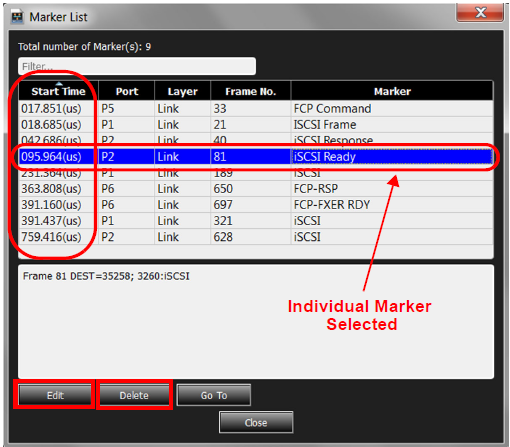This screenshot has height=447, width=510.
Task: Sort by Frame No. column header
Action: point(251,91)
